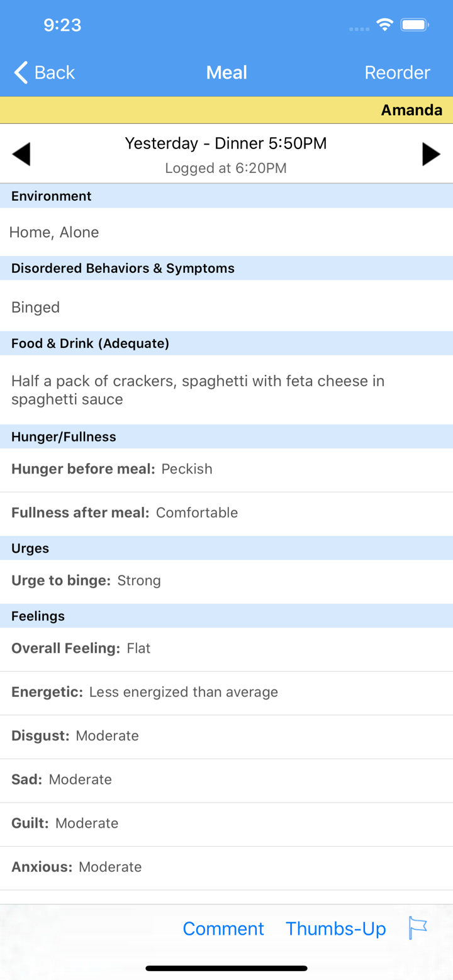Tap the flag icon to flag this log
The height and width of the screenshot is (980, 453).
coord(417,928)
